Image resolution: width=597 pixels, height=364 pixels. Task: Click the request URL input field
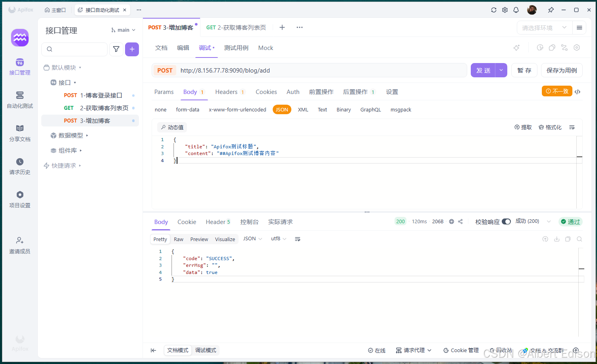tap(322, 70)
